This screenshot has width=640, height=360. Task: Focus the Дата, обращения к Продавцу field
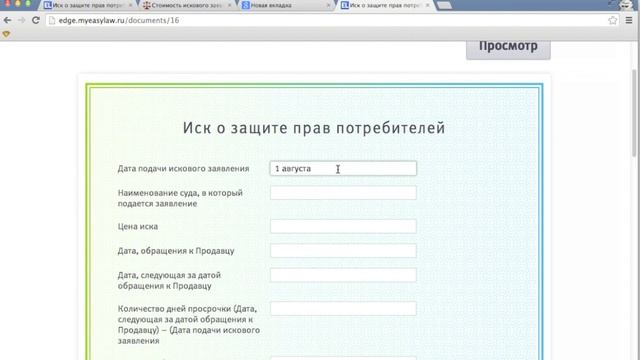click(x=343, y=251)
